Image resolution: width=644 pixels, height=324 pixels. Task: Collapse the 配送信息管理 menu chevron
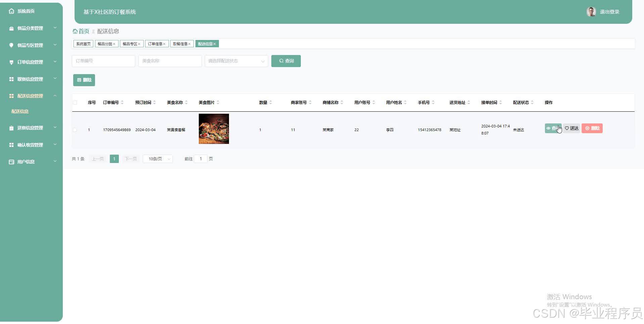pos(55,96)
